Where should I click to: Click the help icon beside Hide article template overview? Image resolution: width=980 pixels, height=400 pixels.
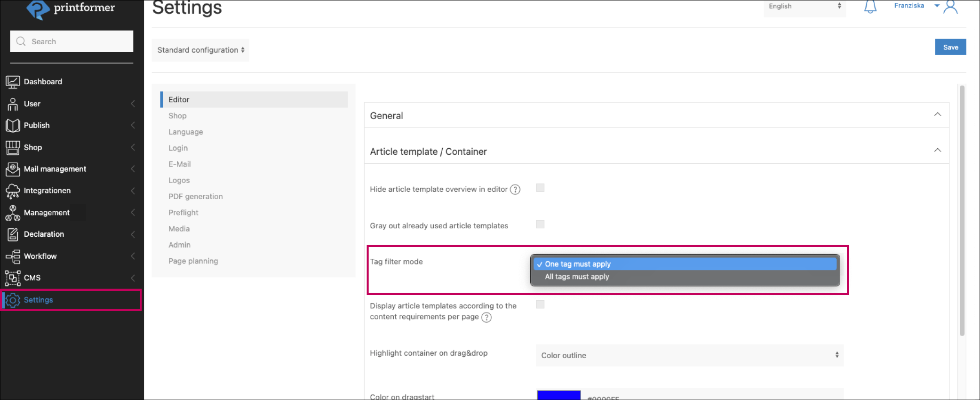pos(515,190)
